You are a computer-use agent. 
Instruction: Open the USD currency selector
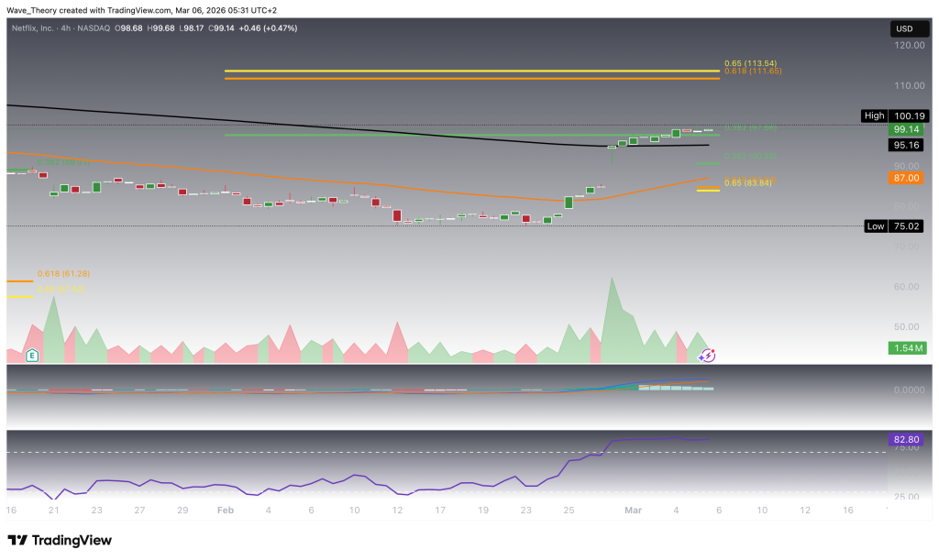click(x=904, y=29)
